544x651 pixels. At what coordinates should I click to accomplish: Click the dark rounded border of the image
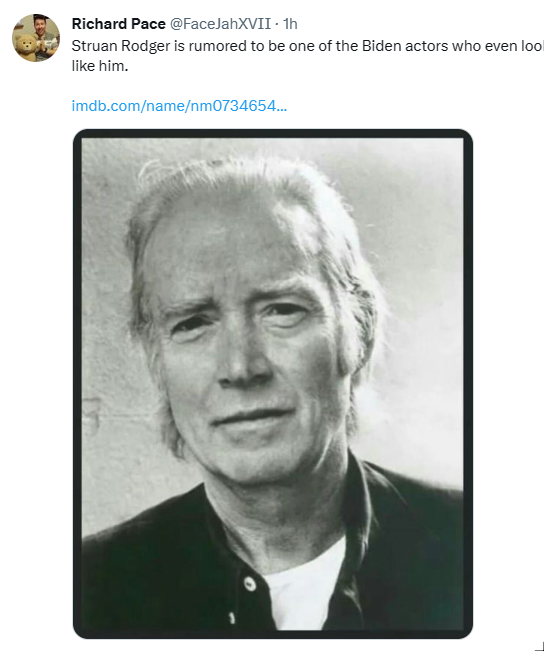273,133
